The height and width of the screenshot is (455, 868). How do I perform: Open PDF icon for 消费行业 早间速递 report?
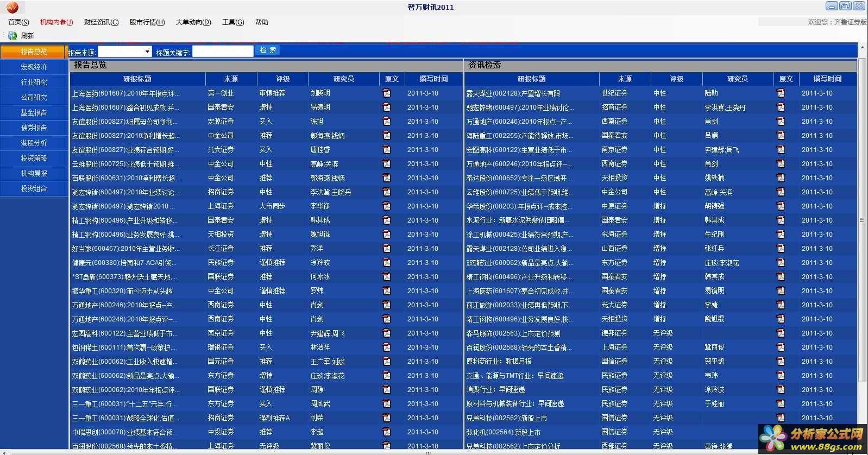pos(781,389)
